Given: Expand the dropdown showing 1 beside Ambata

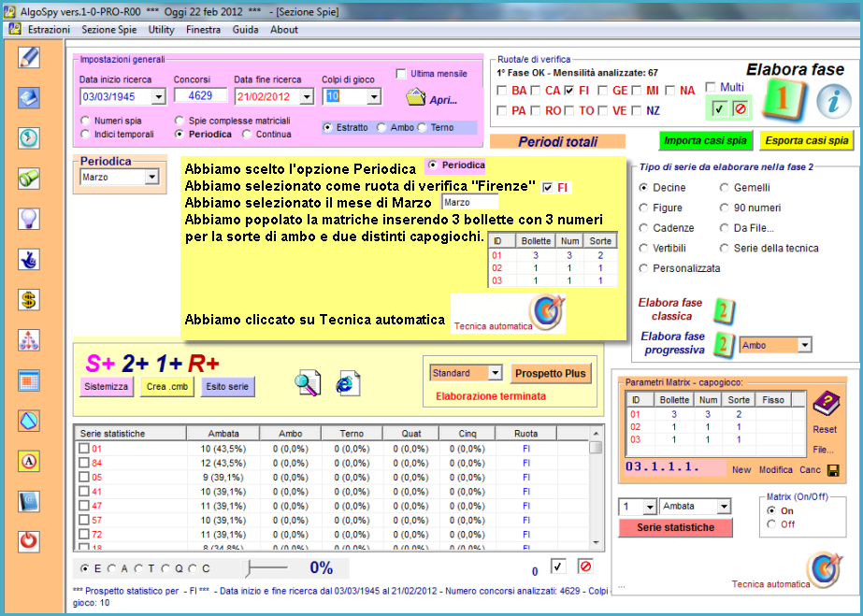Looking at the screenshot, I should pyautogui.click(x=650, y=506).
